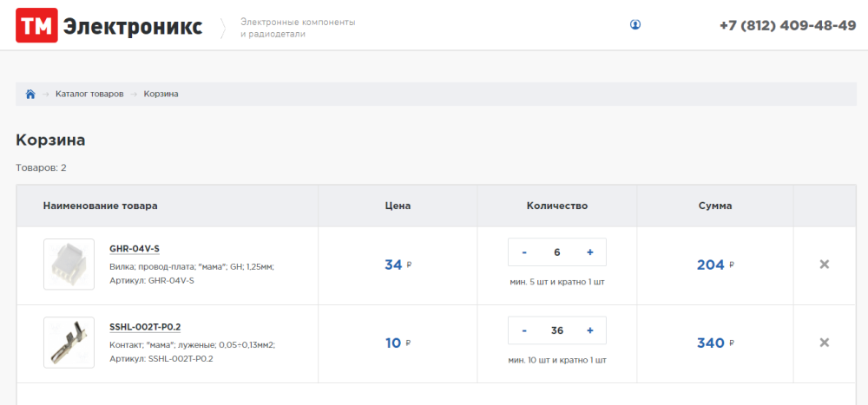Open the GHR-04V-S product link
The height and width of the screenshot is (405, 868).
coord(135,249)
